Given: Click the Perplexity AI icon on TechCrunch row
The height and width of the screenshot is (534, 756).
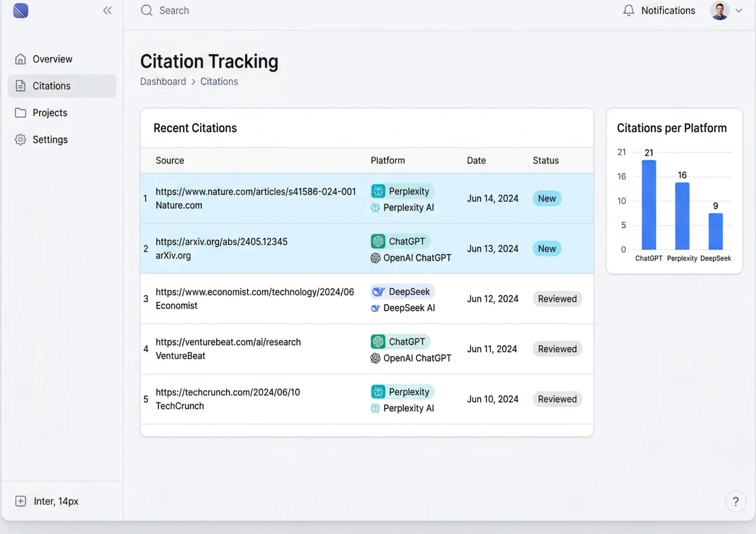Looking at the screenshot, I should [x=376, y=408].
